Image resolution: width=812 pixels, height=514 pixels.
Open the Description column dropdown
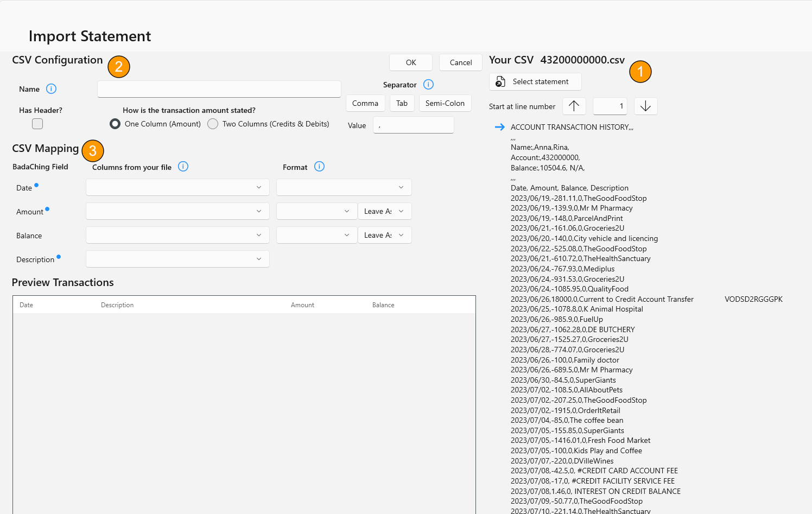pyautogui.click(x=177, y=259)
